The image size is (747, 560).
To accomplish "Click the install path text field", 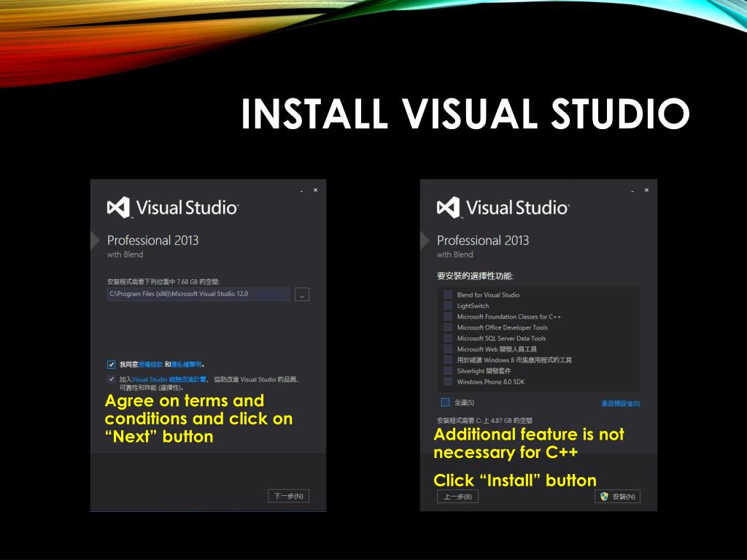I will [198, 294].
